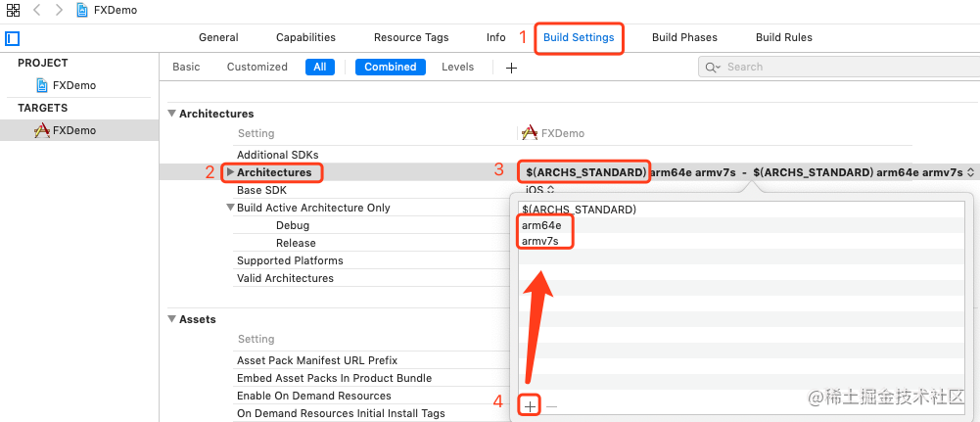Add architecture value with popup plus button

click(530, 407)
